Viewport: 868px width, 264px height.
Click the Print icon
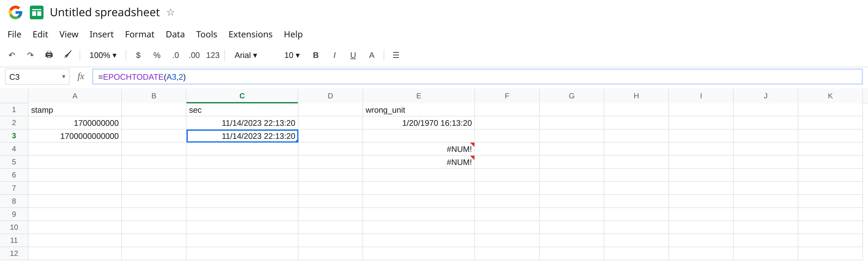[x=49, y=55]
